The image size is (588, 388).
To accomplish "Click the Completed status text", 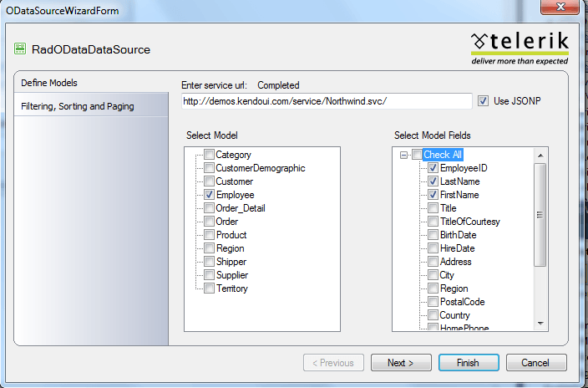I will point(278,85).
